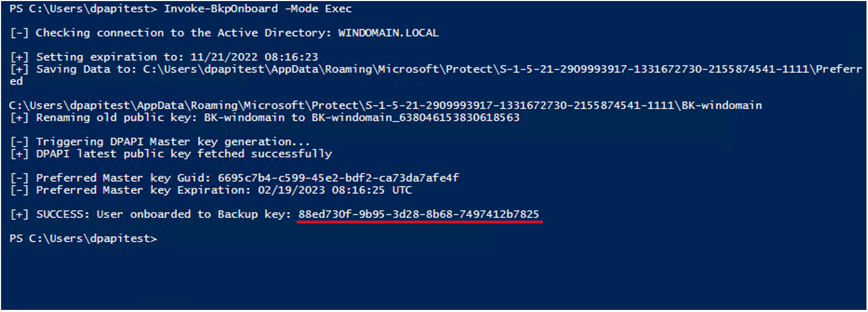The width and height of the screenshot is (868, 312).
Task: Click the Preferred Master key Guid value
Action: tap(338, 178)
